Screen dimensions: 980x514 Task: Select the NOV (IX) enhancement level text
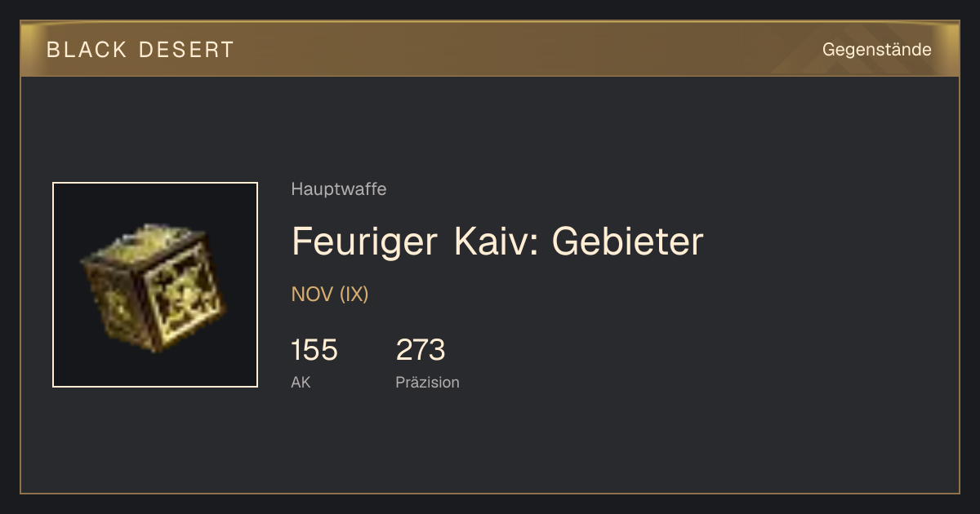click(330, 295)
